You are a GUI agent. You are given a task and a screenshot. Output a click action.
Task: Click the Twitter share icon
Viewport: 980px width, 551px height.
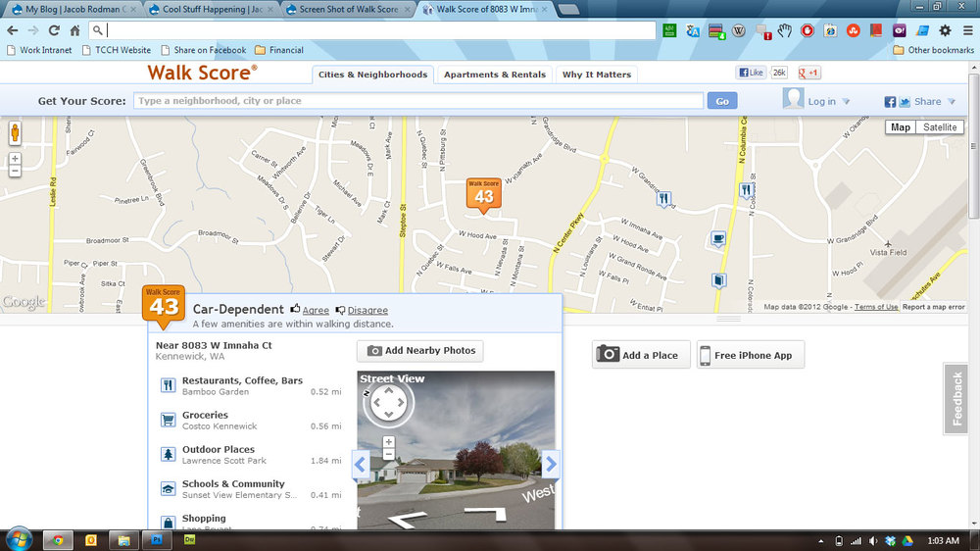[905, 102]
